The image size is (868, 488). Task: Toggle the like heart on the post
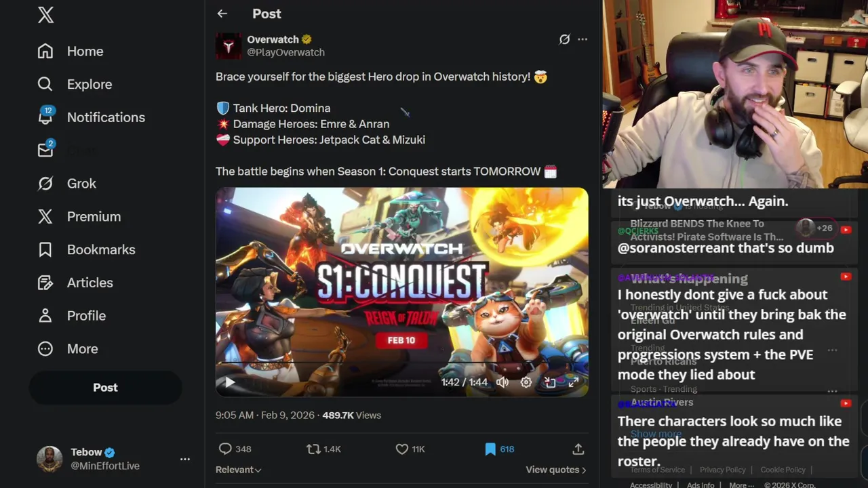point(401,449)
